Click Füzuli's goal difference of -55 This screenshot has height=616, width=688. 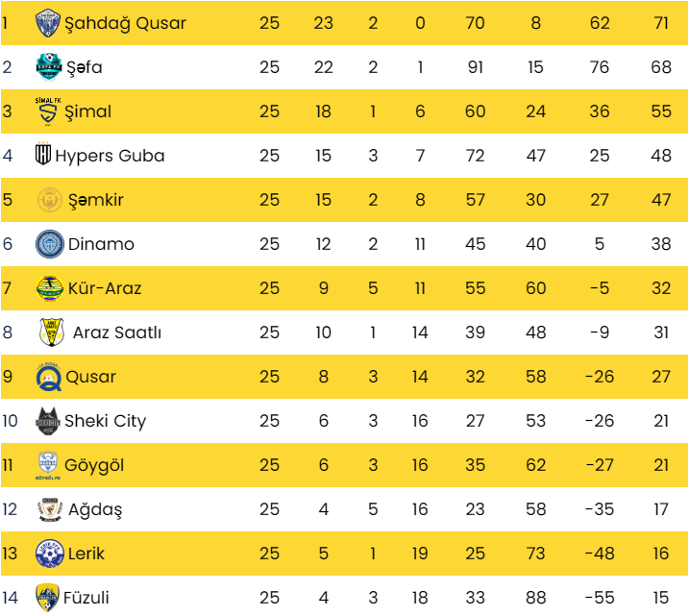[600, 598]
